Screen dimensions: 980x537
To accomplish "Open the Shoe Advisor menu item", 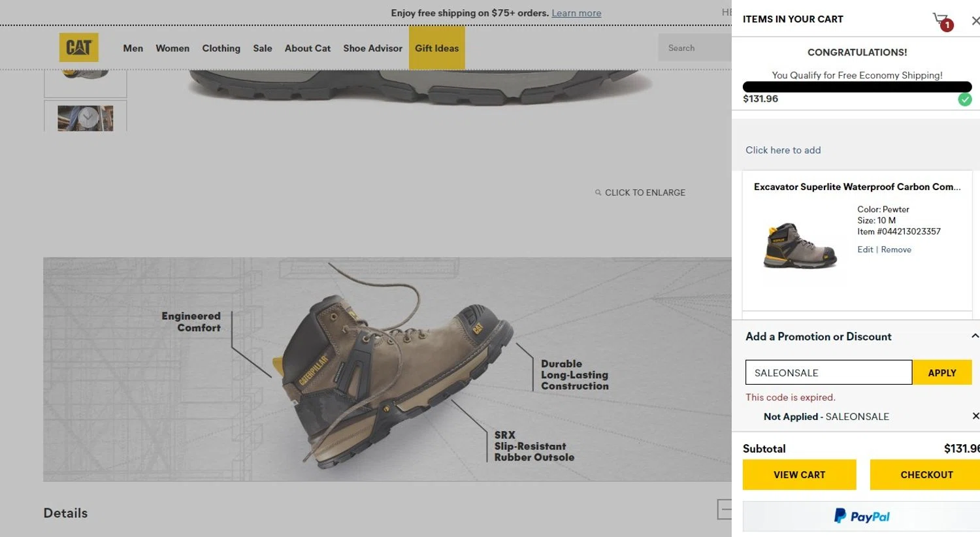I will click(x=372, y=48).
